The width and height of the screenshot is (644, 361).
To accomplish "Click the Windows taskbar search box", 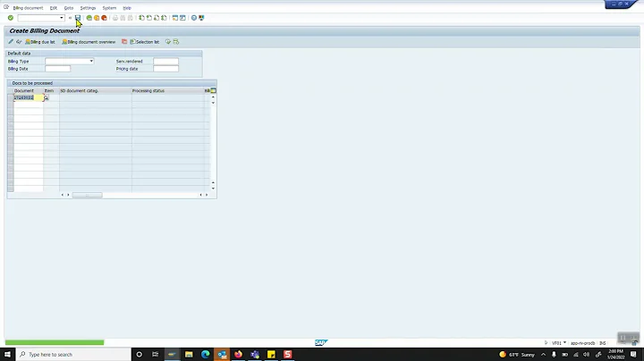I will (x=73, y=354).
